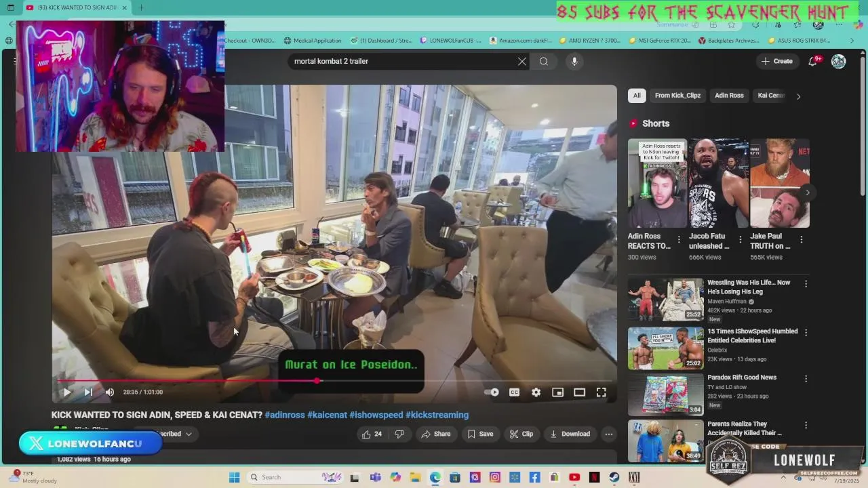Open options for Jake Paul short
This screenshot has height=488, width=868.
coord(802,239)
